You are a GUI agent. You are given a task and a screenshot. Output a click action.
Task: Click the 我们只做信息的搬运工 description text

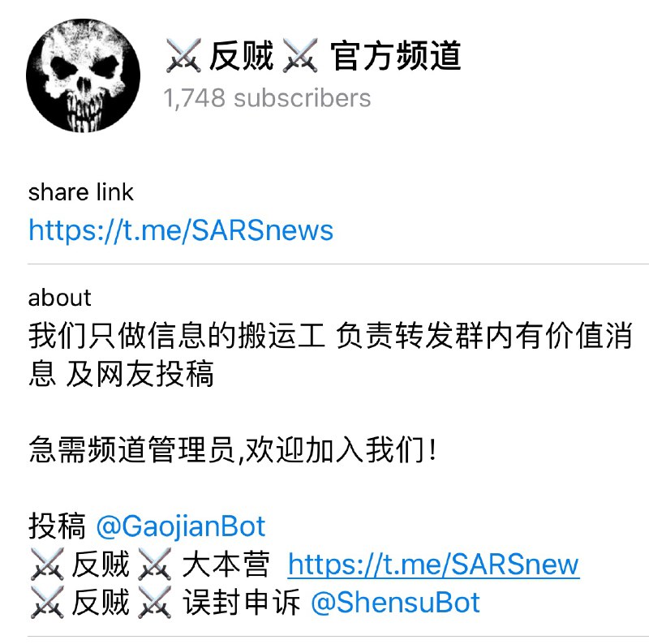click(177, 335)
